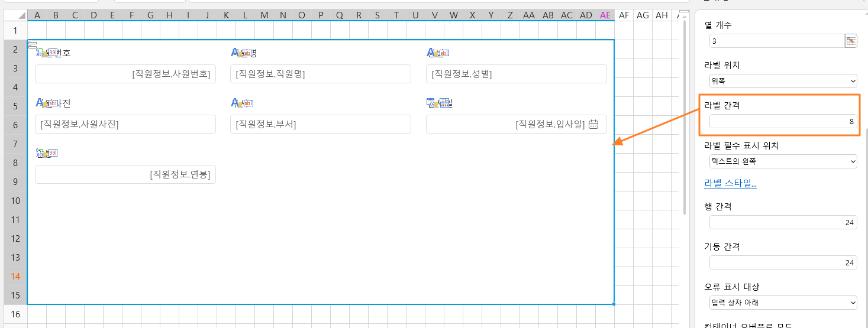Image resolution: width=868 pixels, height=328 pixels.
Task: Open the 라벨 위치 dropdown
Action: click(783, 81)
